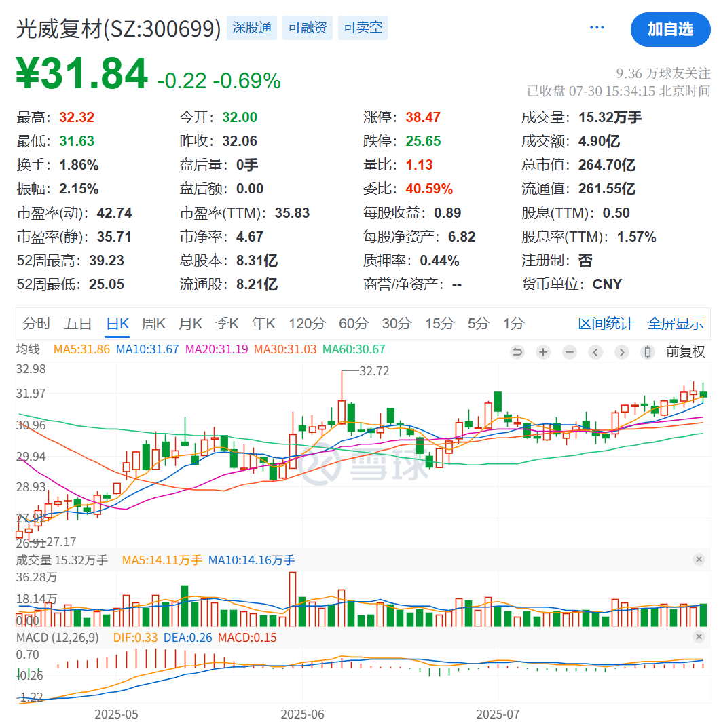Viewport: 719px width, 728px height.
Task: Click the volume MA5:14.11万手 label
Action: point(162,560)
